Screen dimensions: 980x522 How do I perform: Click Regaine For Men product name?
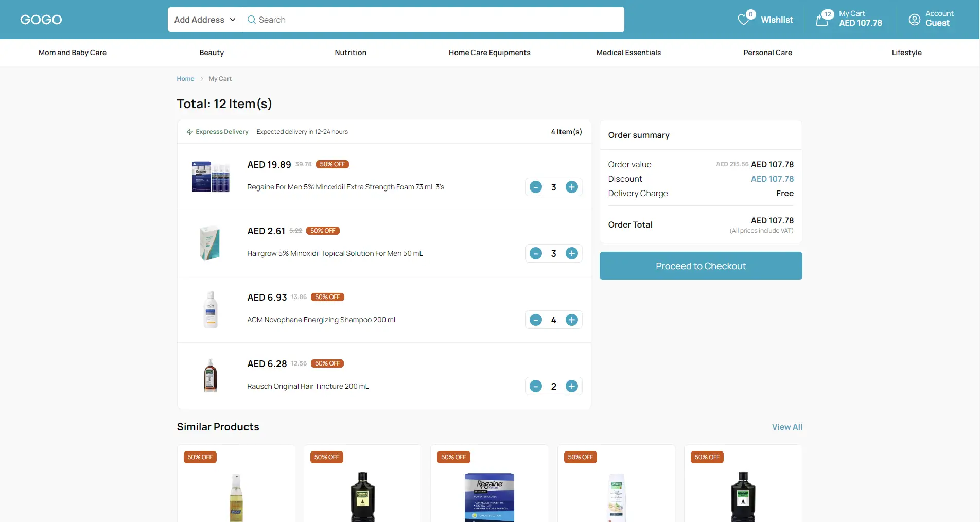(345, 187)
